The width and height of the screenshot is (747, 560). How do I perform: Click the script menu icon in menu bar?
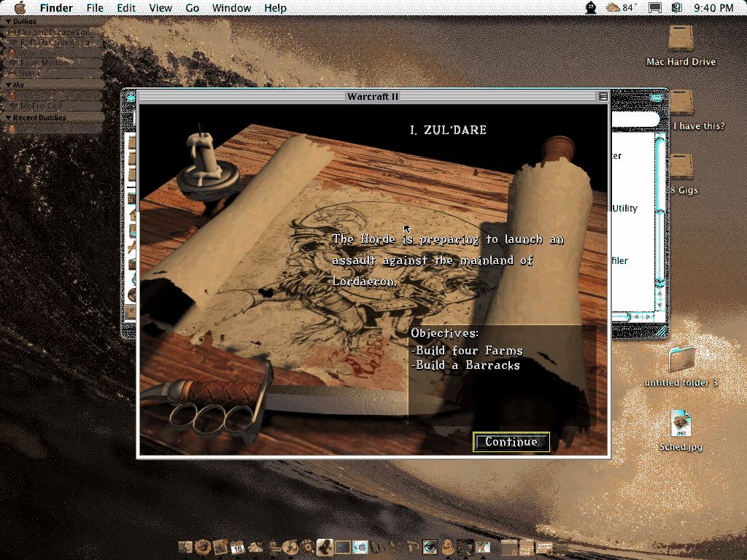point(676,7)
